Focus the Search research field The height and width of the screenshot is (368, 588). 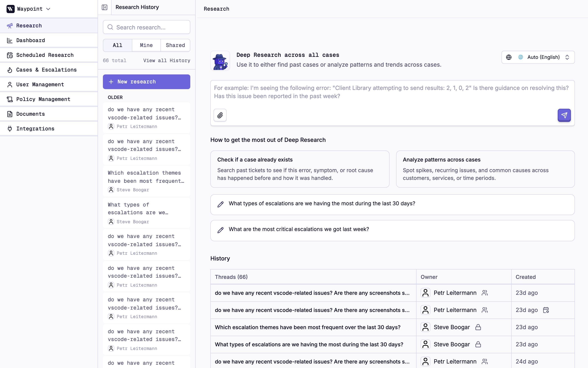(x=147, y=27)
